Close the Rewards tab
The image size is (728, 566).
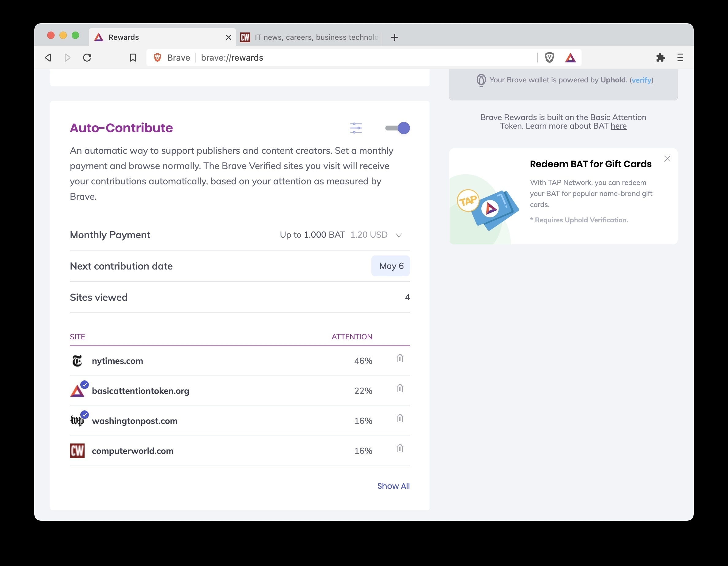coord(228,37)
